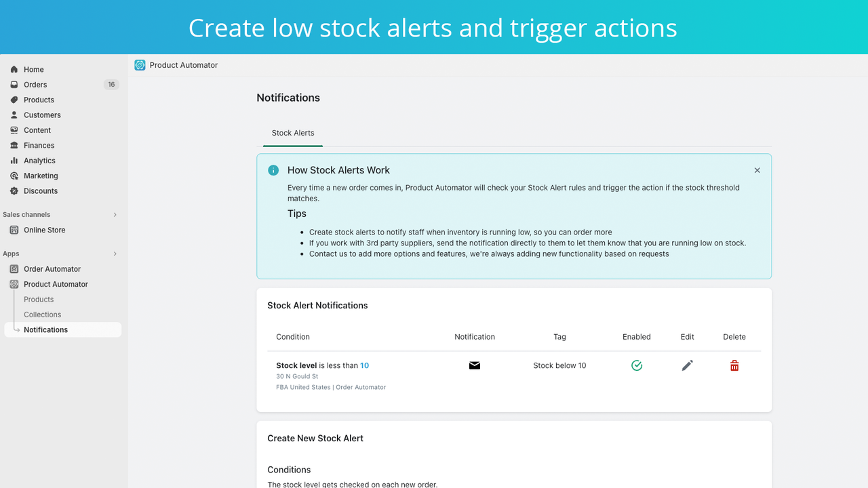The image size is (868, 488).
Task: Click the Content icon in the sidebar
Action: 14,130
